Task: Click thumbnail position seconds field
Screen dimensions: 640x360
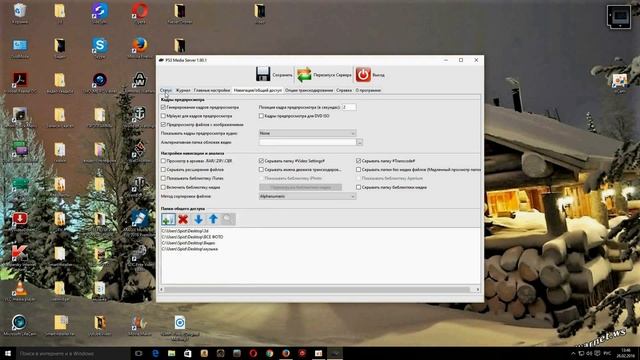Action: (349, 107)
